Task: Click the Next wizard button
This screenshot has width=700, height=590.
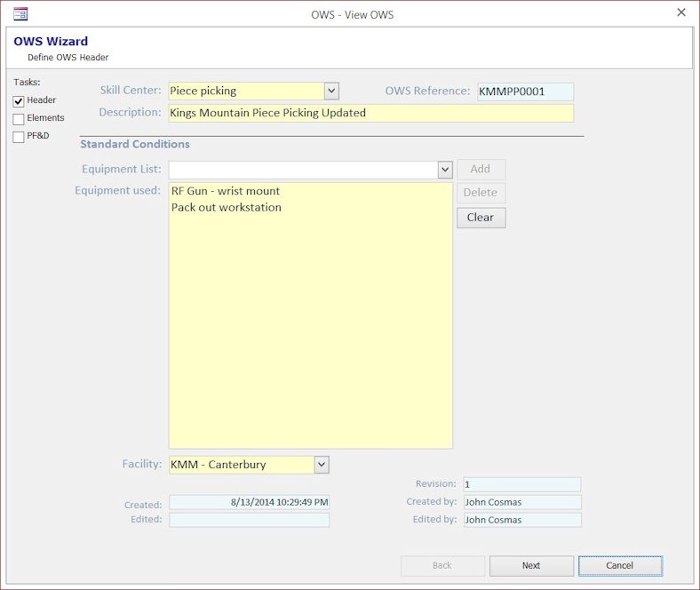Action: tap(531, 566)
